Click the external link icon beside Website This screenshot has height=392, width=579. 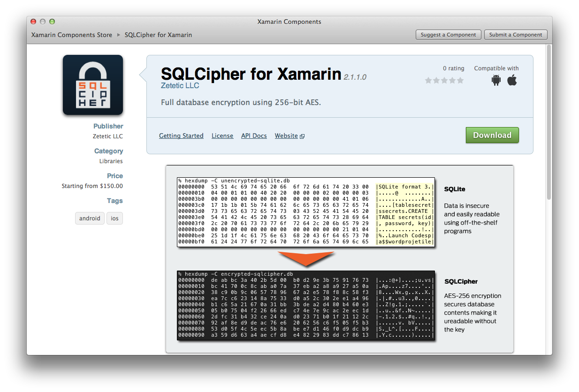tap(302, 136)
